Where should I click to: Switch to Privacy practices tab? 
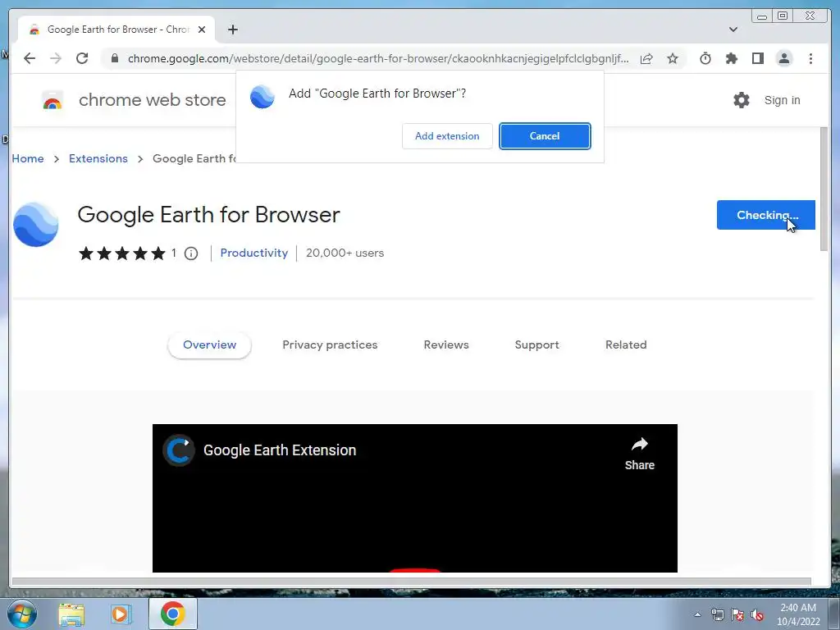click(330, 345)
